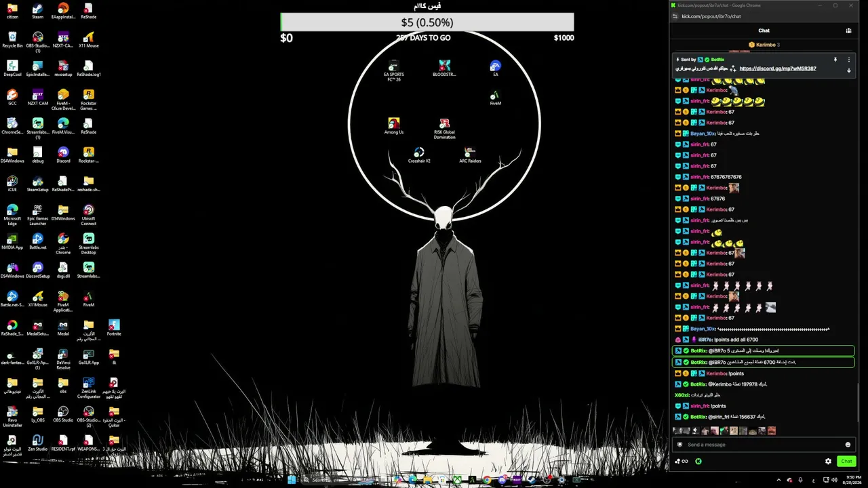The image size is (868, 488).
Task: Launch FiveM icon inside the circle
Action: (x=496, y=98)
